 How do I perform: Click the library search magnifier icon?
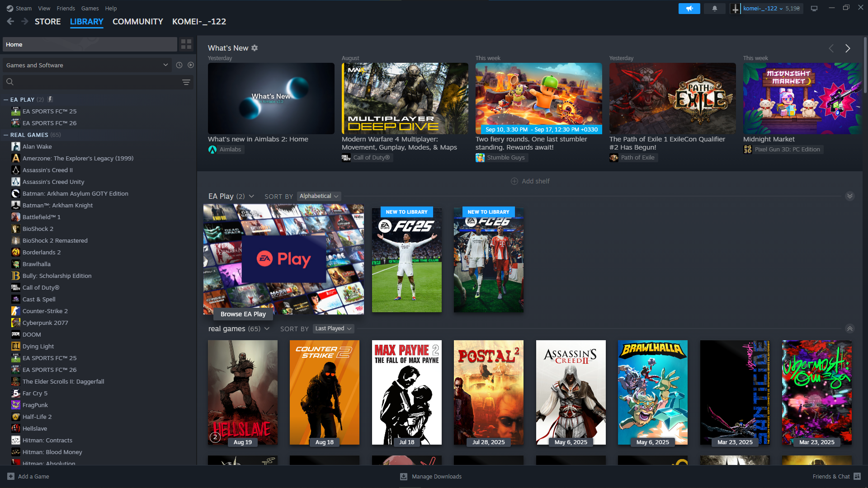[x=10, y=82]
